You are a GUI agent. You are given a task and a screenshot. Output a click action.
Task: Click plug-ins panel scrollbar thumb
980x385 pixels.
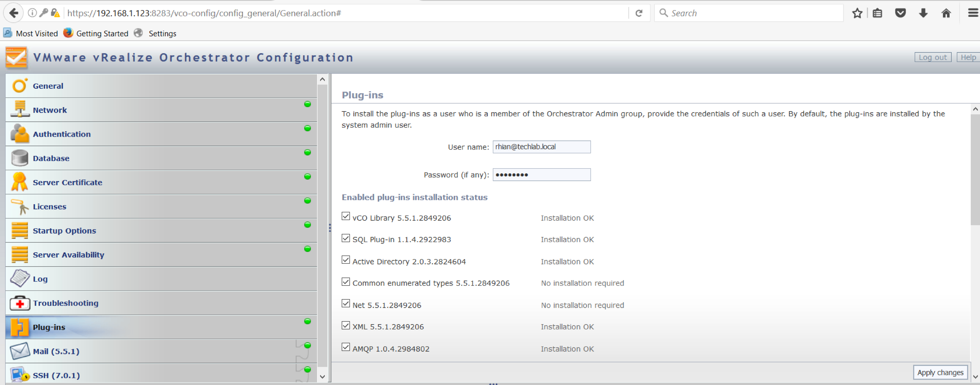pos(975,170)
